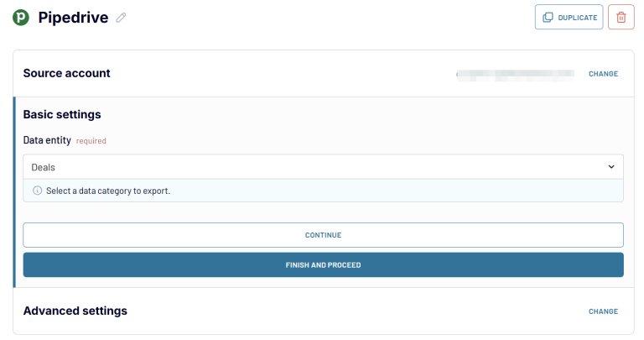The width and height of the screenshot is (644, 340).
Task: Delete the source with the trash icon
Action: click(621, 18)
